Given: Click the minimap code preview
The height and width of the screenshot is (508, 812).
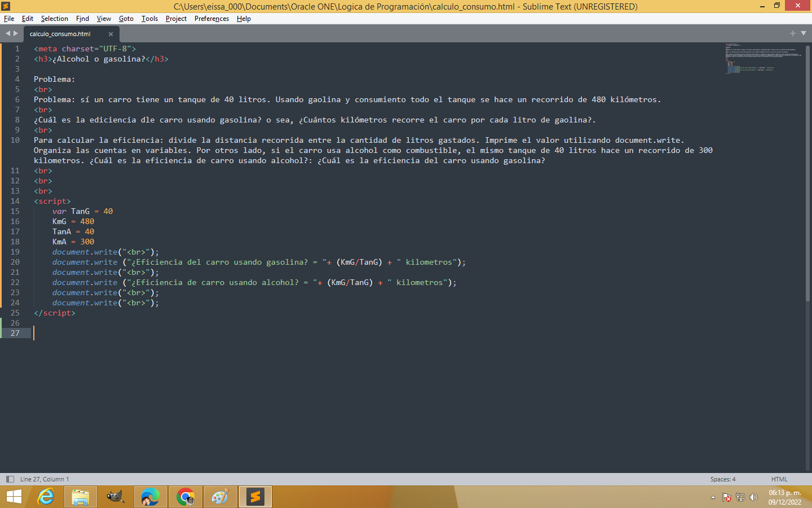Looking at the screenshot, I should [763, 59].
